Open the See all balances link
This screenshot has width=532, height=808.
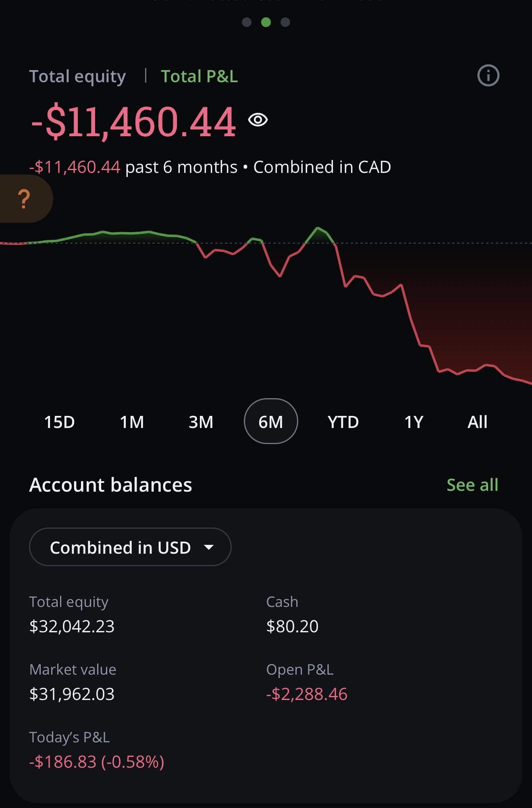[x=472, y=485]
